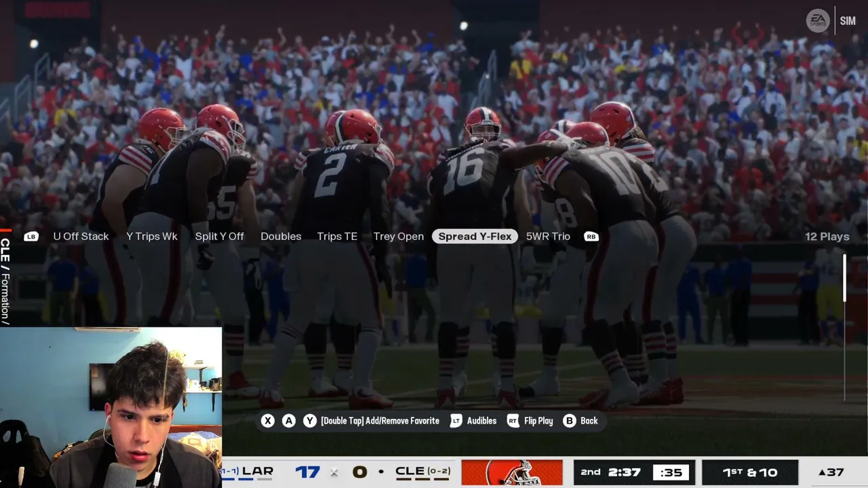Image resolution: width=868 pixels, height=488 pixels.
Task: Click the X button prompt icon
Action: [268, 421]
